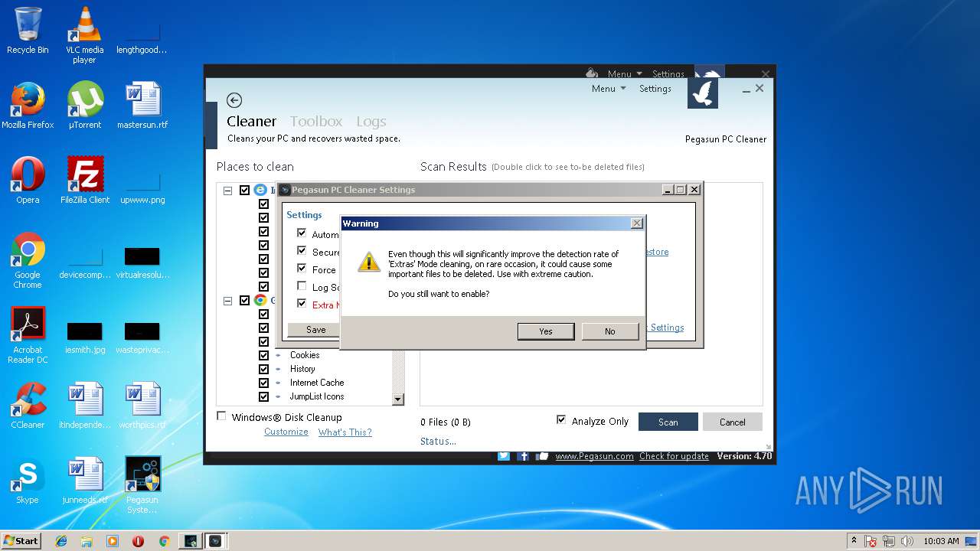Screen dimensions: 980x551
Task: Close the Warning dialog
Action: [x=636, y=223]
